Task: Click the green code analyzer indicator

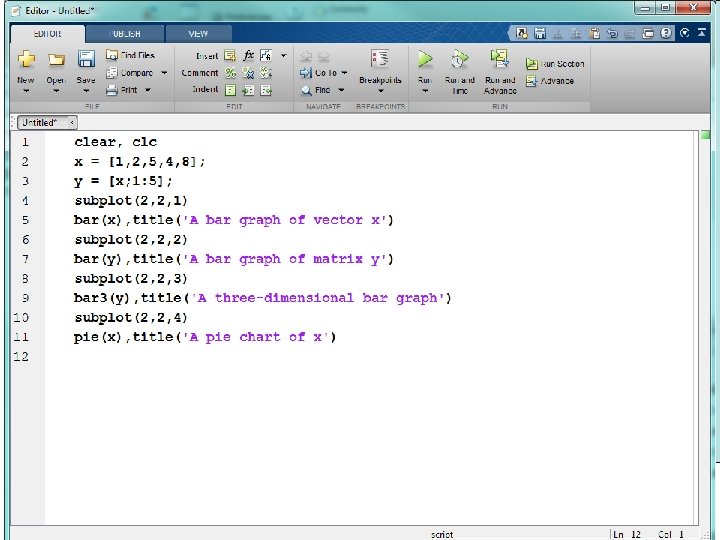Action: pyautogui.click(x=704, y=135)
